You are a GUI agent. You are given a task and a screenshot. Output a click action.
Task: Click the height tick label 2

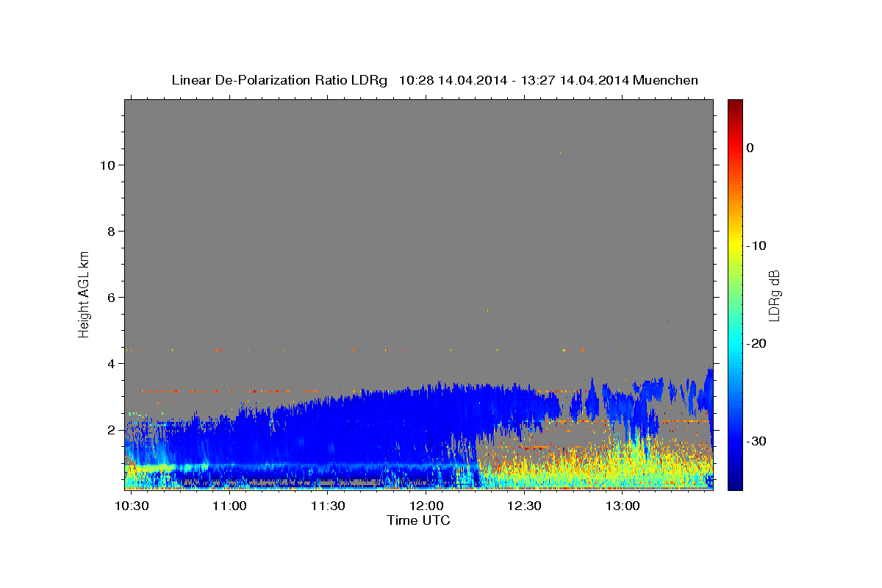click(112, 430)
